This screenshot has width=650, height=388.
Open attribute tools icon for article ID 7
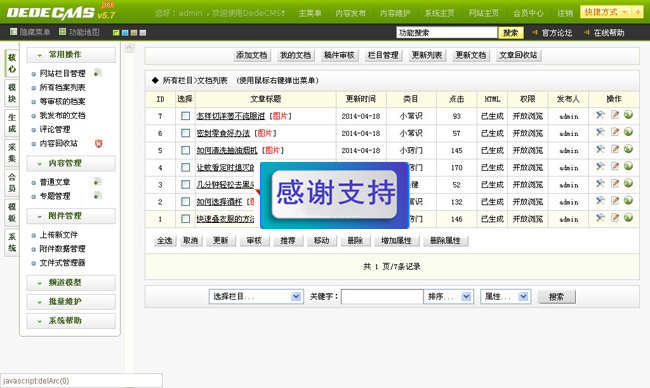pyautogui.click(x=600, y=115)
